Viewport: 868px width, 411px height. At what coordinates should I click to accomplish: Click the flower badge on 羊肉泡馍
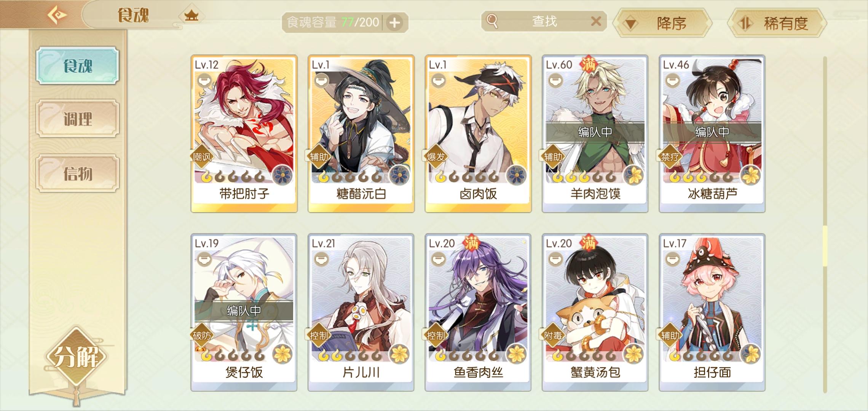634,176
